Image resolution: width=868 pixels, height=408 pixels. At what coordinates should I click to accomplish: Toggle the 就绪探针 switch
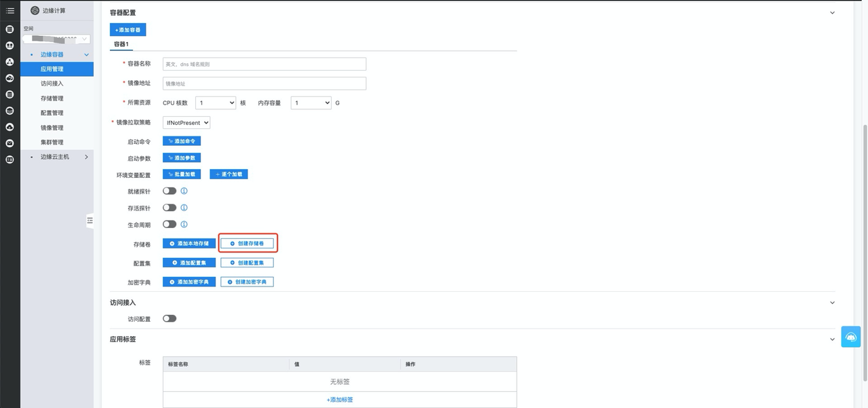pos(170,191)
